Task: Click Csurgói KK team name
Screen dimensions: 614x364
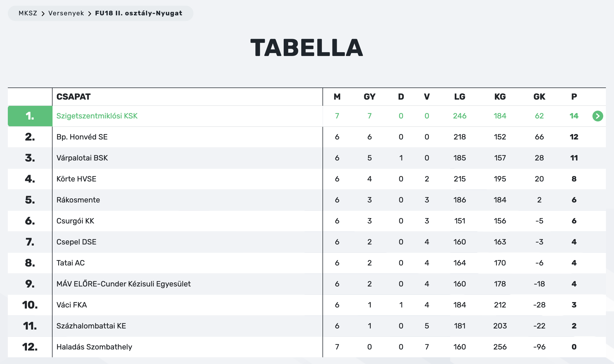Action: pyautogui.click(x=75, y=221)
